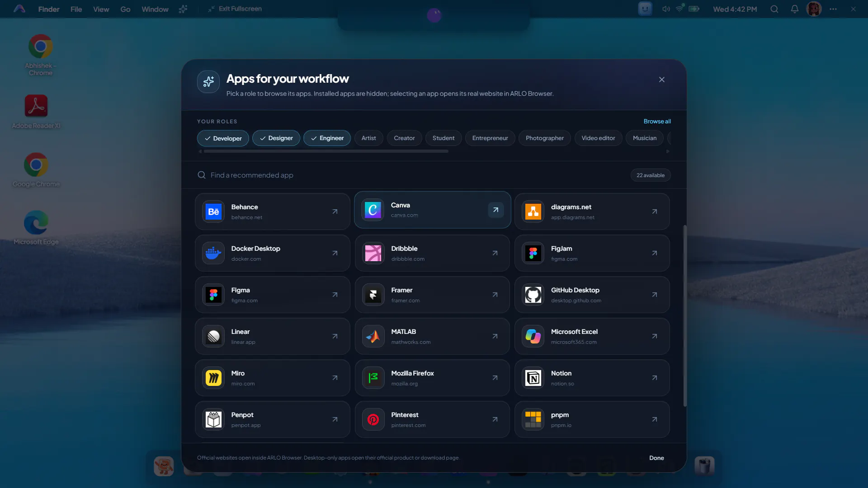Turn on the Video editor role
This screenshot has height=488, width=868.
click(x=598, y=138)
